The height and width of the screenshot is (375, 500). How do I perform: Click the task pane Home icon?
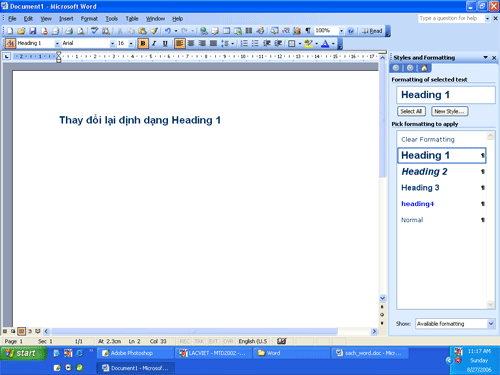[x=424, y=68]
